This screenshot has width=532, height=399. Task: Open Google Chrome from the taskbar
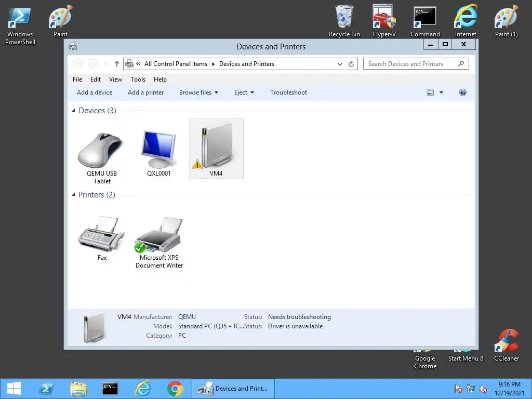175,389
